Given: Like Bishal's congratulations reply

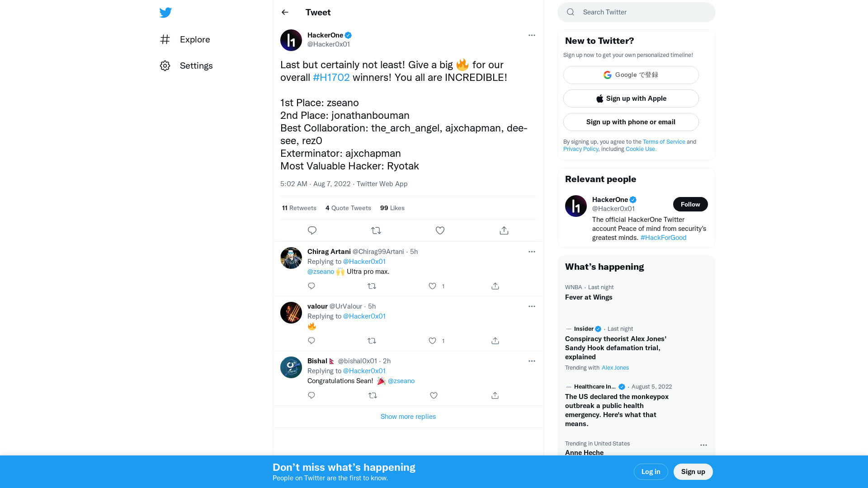Looking at the screenshot, I should (434, 395).
